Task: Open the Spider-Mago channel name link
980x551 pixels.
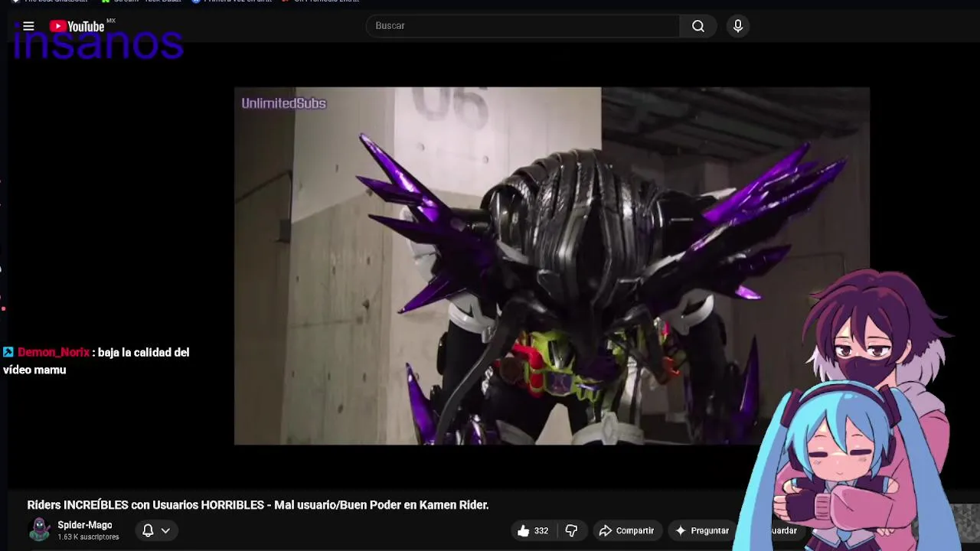Action: pyautogui.click(x=85, y=525)
